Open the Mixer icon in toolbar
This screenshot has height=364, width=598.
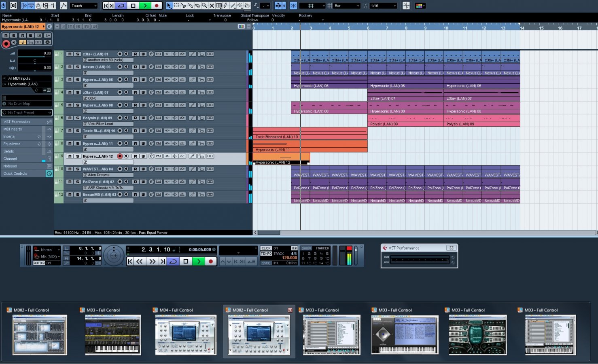pos(53,6)
